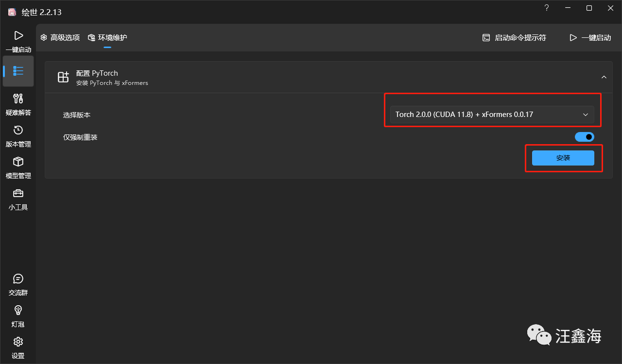Open 交流群 chat group in sidebar
The height and width of the screenshot is (364, 622).
(x=18, y=284)
